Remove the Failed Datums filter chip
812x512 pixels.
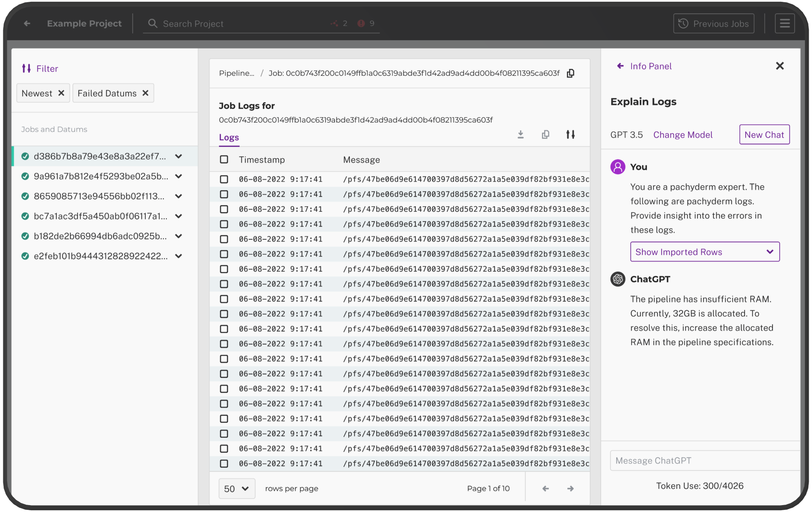(x=145, y=93)
